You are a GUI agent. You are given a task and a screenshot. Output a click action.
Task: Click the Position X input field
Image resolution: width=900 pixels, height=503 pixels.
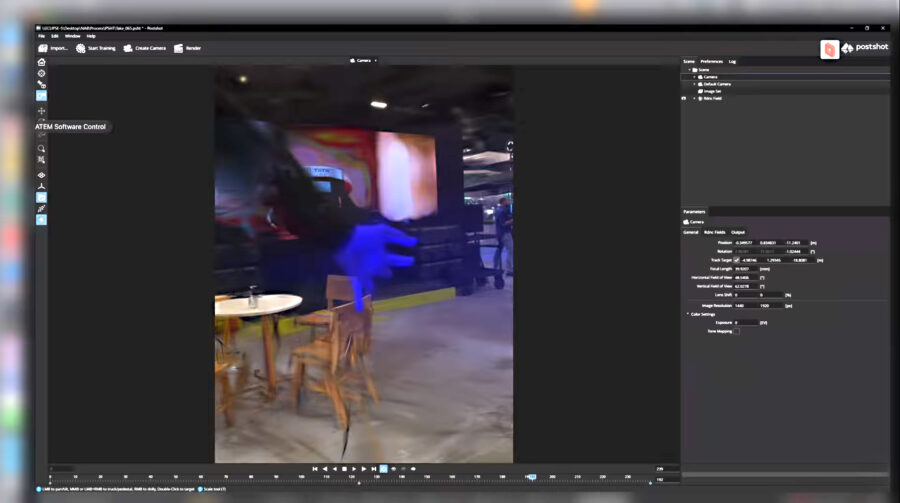746,243
